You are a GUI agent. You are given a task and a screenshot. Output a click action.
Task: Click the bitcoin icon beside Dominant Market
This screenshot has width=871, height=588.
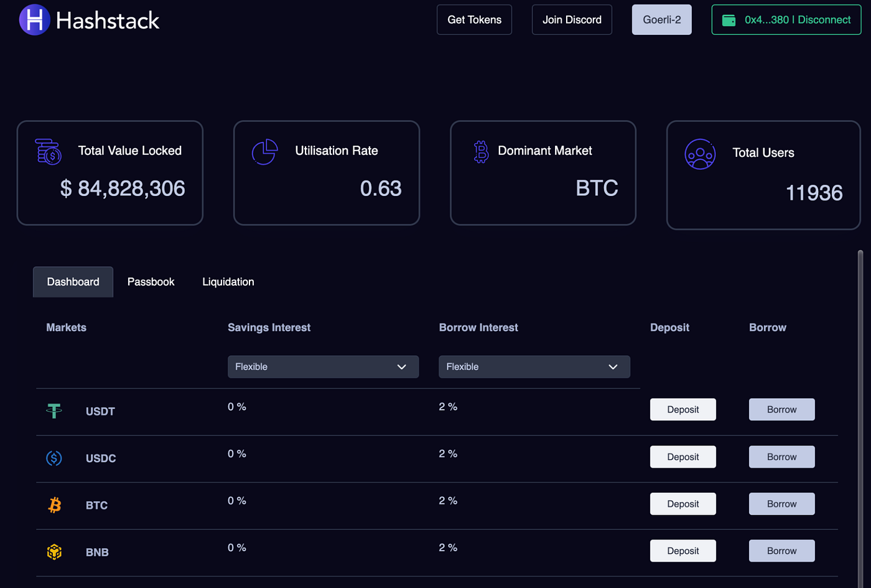481,152
